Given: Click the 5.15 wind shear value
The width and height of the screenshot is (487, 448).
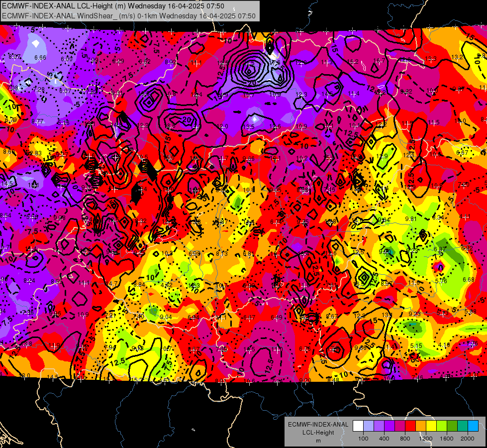Looking at the screenshot, I should [416, 345].
